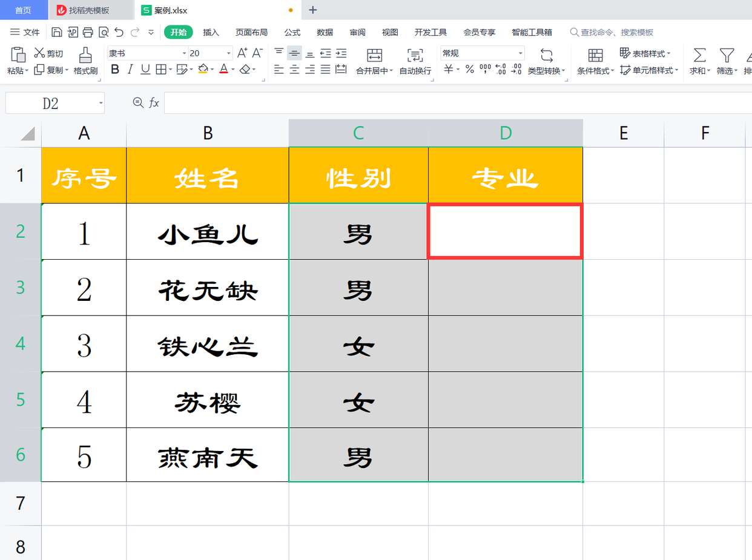Image resolution: width=752 pixels, height=560 pixels.
Task: Toggle vertical middle alignment
Action: pos(294,53)
